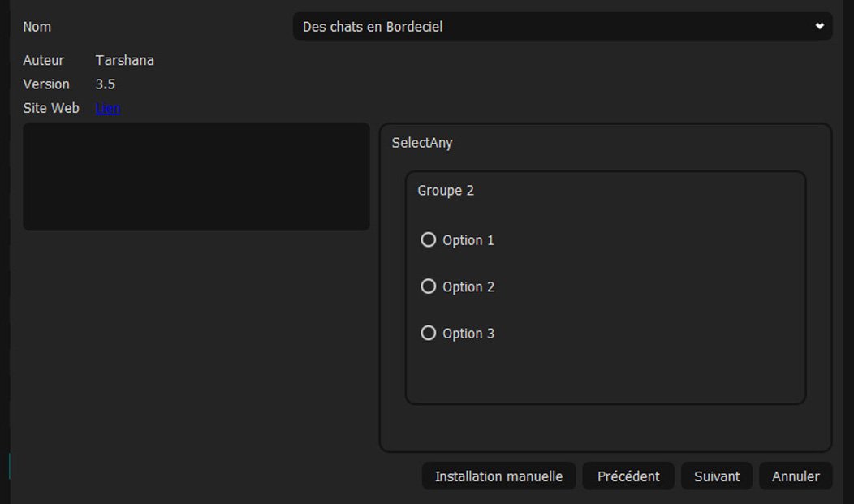Click the Groupe 2 group header
The height and width of the screenshot is (504, 854).
click(446, 191)
